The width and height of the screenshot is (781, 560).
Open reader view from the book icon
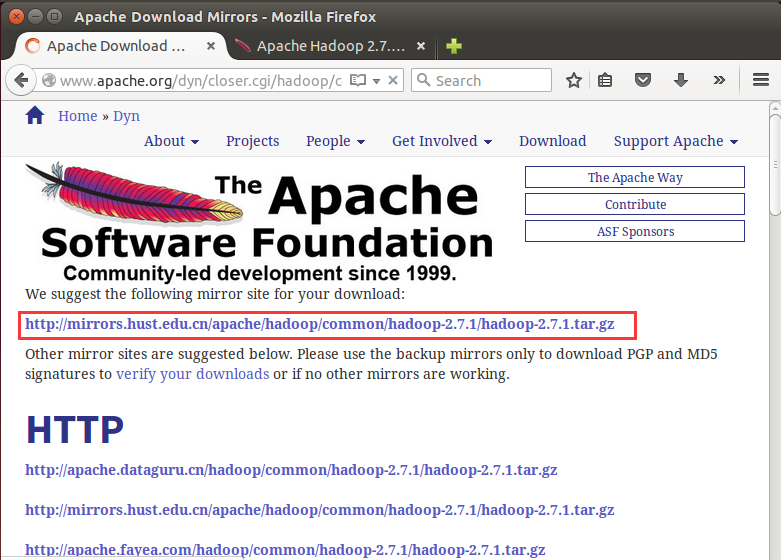[358, 80]
